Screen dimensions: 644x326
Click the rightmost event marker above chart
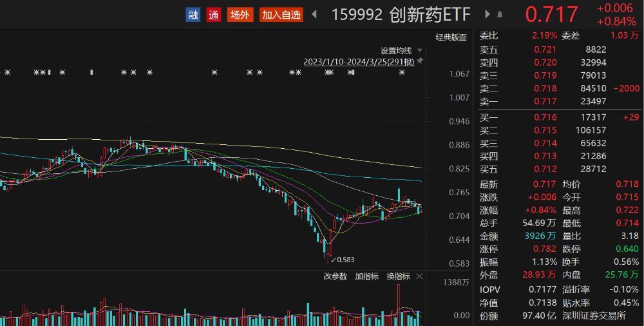pos(402,73)
